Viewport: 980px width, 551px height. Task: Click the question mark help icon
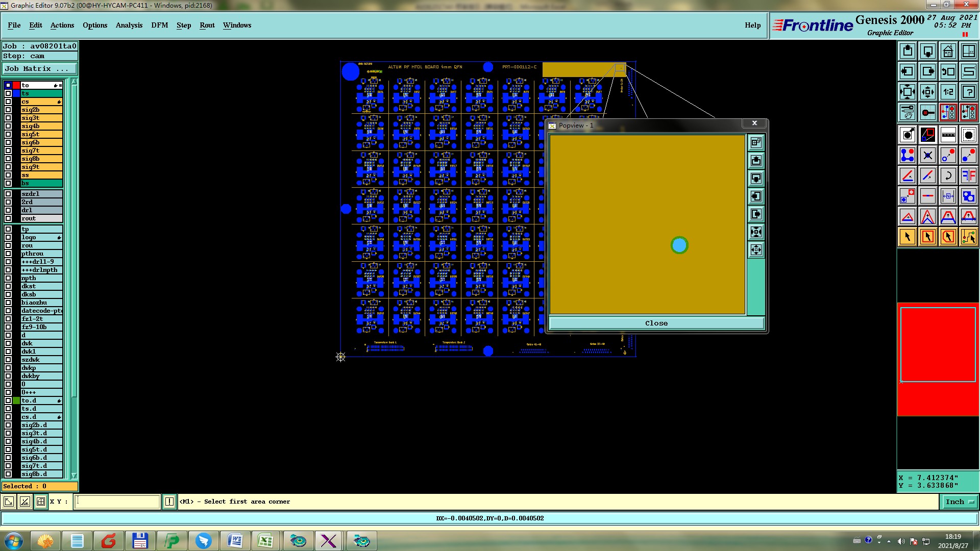(x=968, y=92)
